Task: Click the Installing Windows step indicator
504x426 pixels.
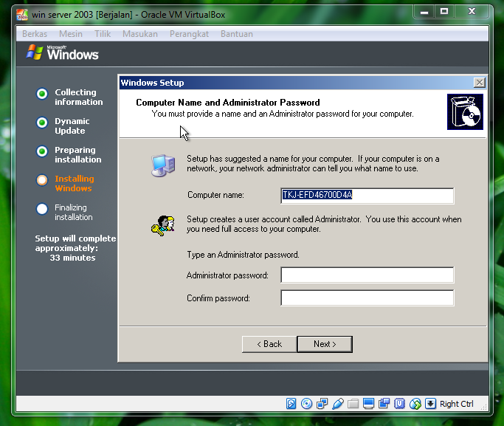Action: [42, 180]
